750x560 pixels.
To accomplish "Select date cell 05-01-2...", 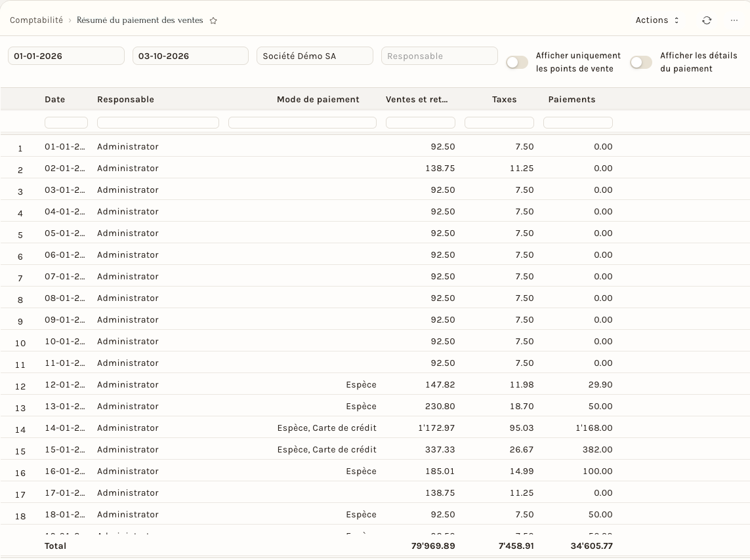I will (x=64, y=233).
